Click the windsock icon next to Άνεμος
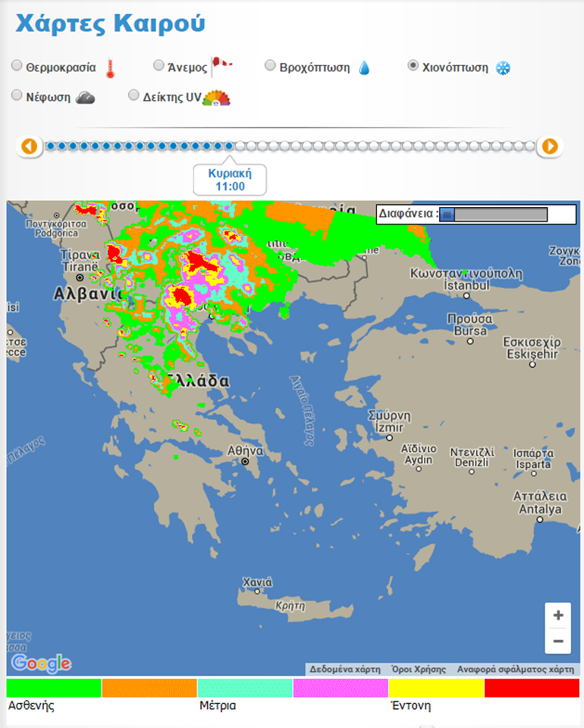Image resolution: width=584 pixels, height=728 pixels. 221,66
